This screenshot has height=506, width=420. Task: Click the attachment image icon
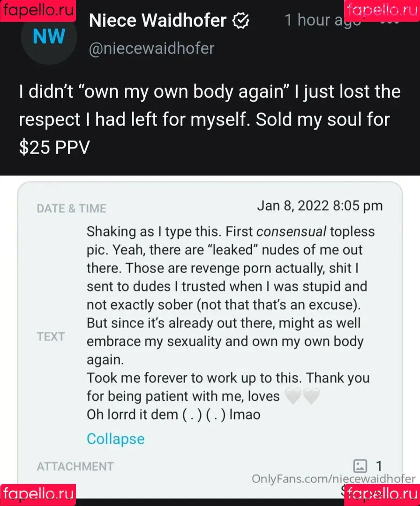click(360, 466)
